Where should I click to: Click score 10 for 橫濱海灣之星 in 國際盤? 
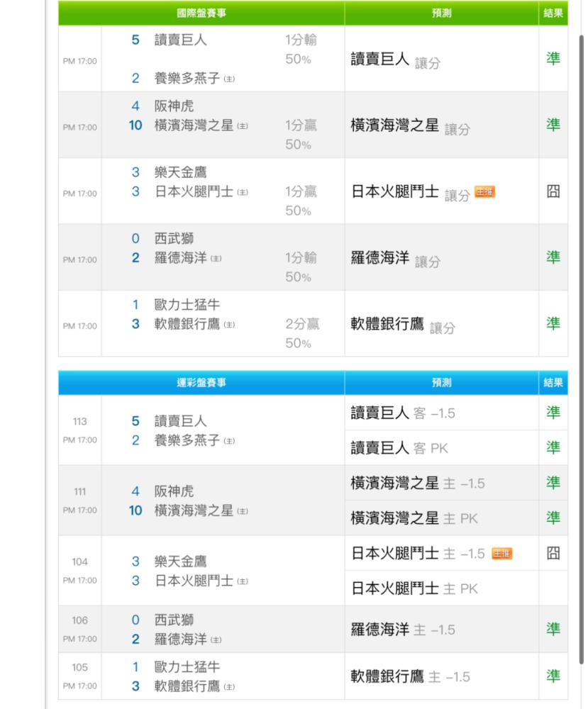tap(135, 125)
